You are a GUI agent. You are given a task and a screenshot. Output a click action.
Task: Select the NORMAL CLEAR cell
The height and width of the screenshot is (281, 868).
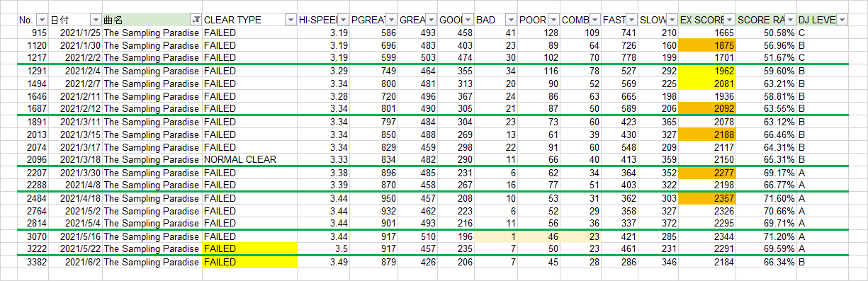[249, 159]
